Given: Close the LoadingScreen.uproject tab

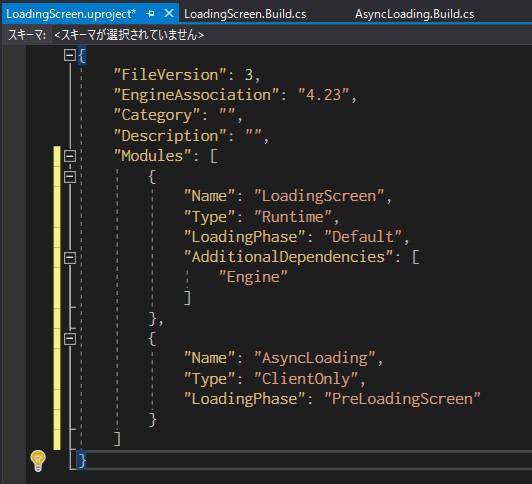Looking at the screenshot, I should coord(169,14).
